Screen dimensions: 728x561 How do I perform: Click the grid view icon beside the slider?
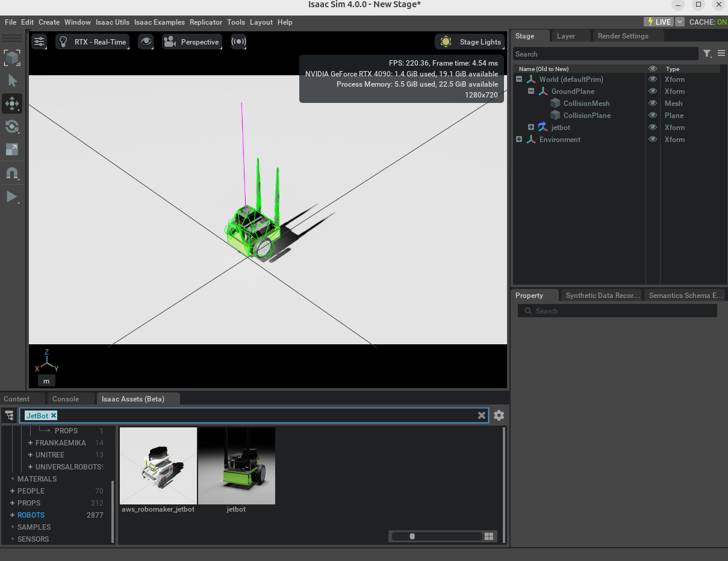pos(489,536)
